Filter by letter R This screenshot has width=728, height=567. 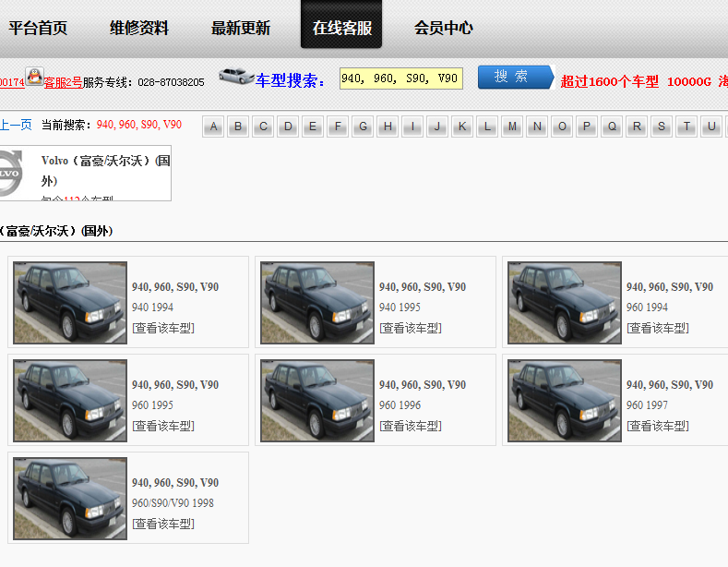(637, 127)
